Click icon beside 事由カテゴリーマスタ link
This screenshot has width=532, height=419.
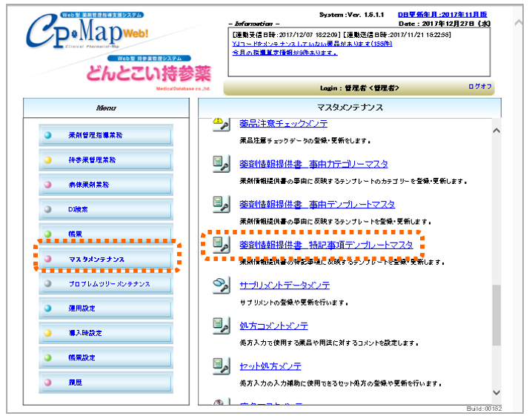click(x=220, y=164)
